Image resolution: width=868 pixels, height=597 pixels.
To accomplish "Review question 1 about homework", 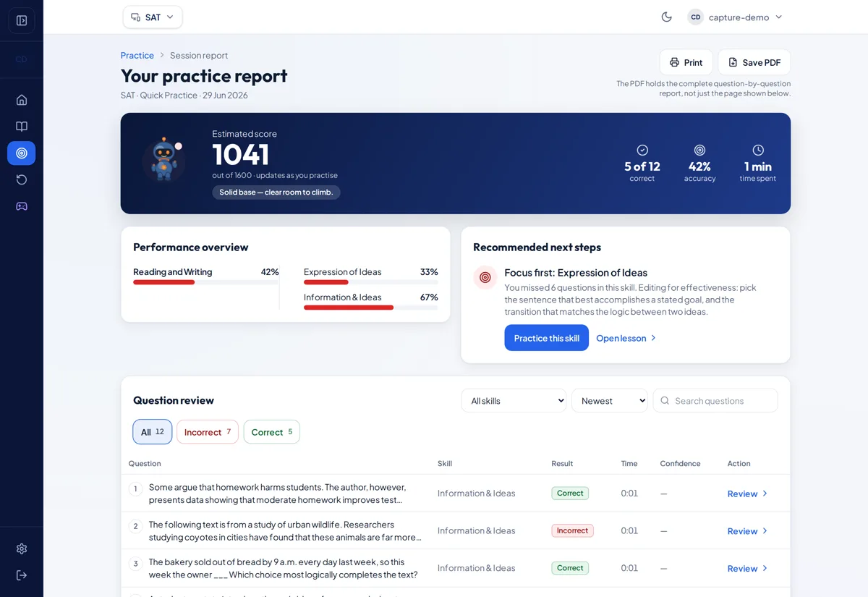I will pos(747,494).
